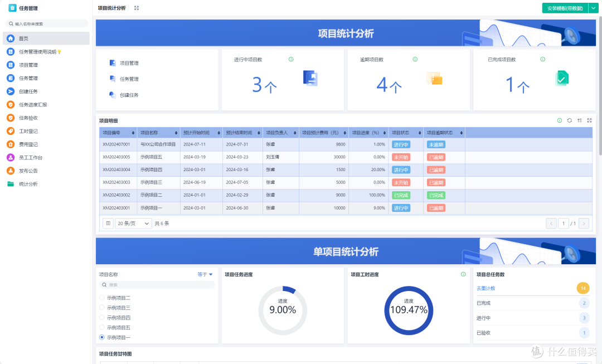Click the 逾期项目数 warning folder icon
This screenshot has height=364, width=602.
(x=434, y=79)
